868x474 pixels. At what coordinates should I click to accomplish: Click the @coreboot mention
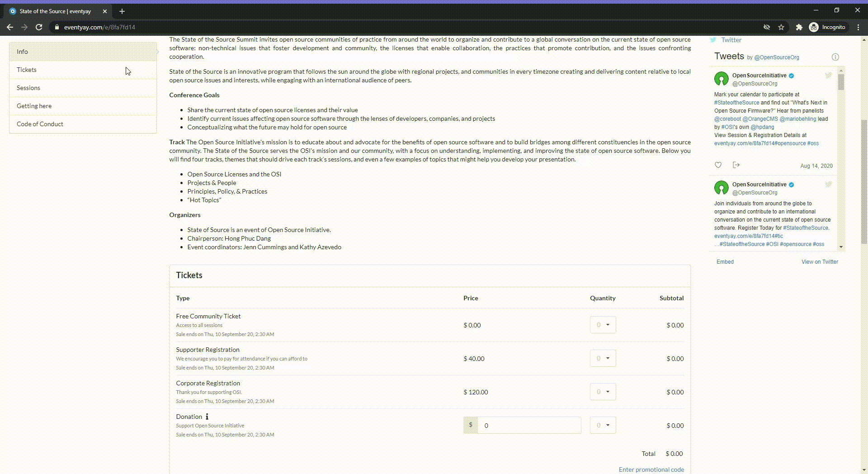click(727, 119)
